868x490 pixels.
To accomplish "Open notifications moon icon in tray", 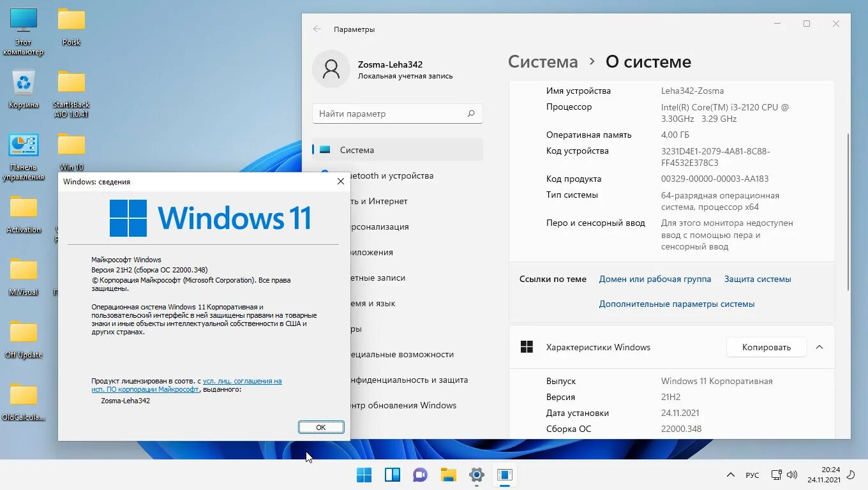I will [852, 475].
